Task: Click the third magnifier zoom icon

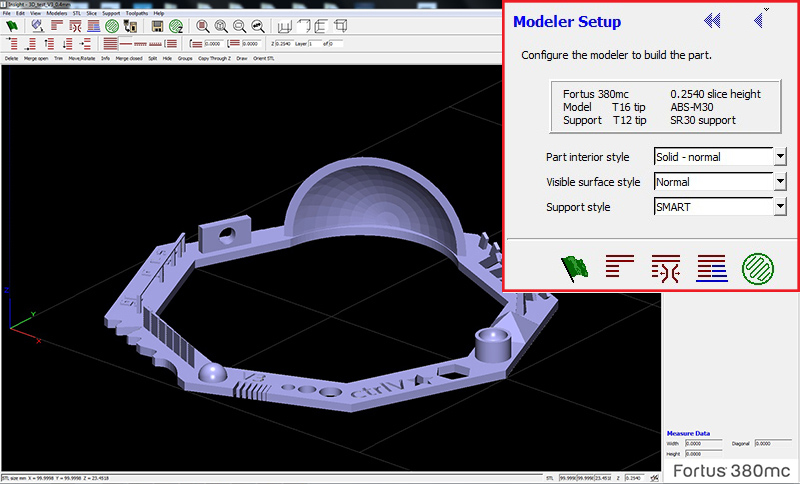Action: [239, 26]
